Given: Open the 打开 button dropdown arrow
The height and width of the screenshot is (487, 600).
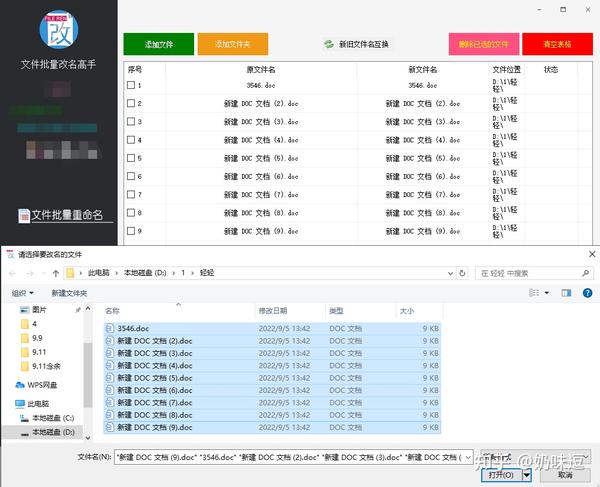Looking at the screenshot, I should pos(527,475).
